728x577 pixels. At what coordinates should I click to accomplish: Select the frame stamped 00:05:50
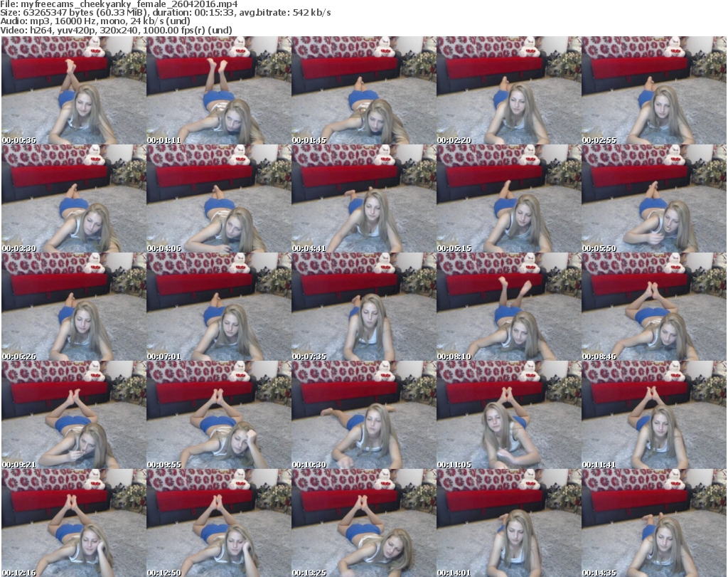click(x=654, y=198)
